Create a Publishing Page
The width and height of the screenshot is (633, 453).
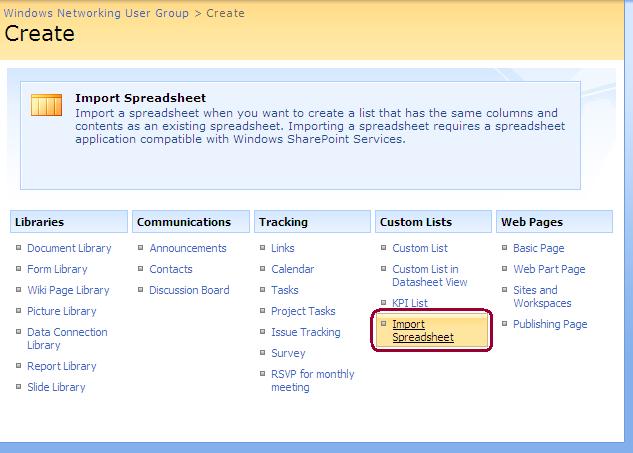pyautogui.click(x=550, y=324)
